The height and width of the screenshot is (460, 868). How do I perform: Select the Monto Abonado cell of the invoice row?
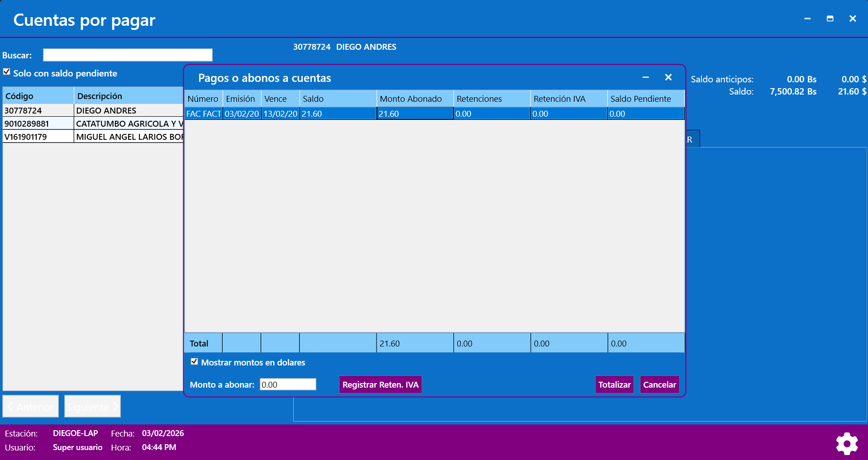pyautogui.click(x=414, y=114)
